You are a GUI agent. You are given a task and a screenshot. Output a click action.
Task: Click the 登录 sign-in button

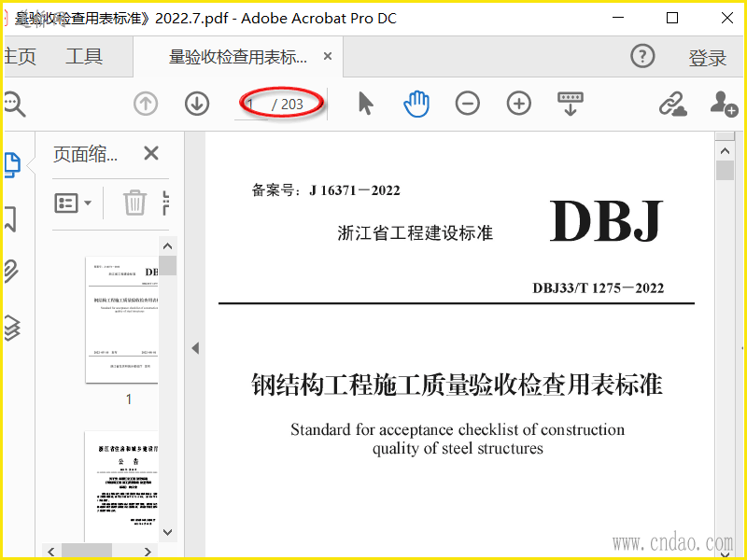[x=707, y=58]
